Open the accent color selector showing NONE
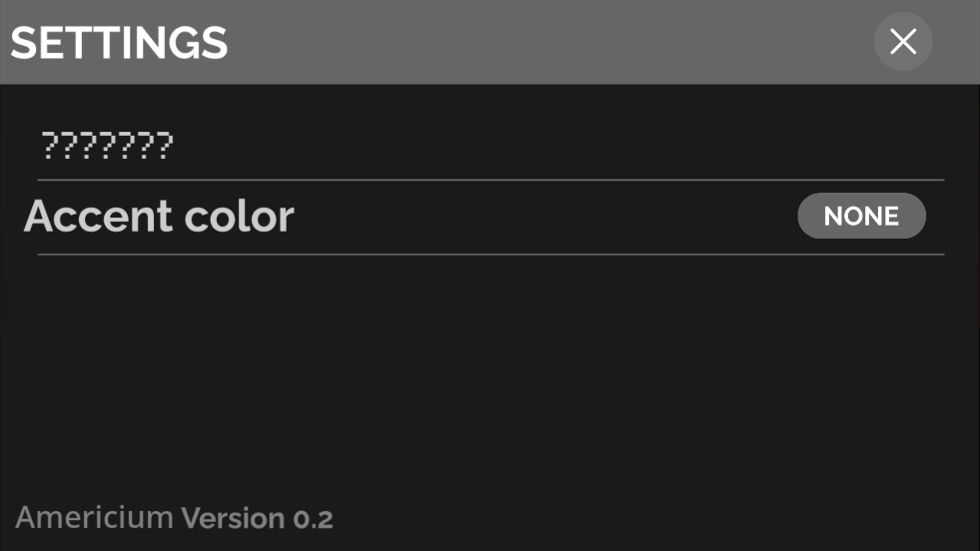980x551 pixels. click(x=861, y=216)
